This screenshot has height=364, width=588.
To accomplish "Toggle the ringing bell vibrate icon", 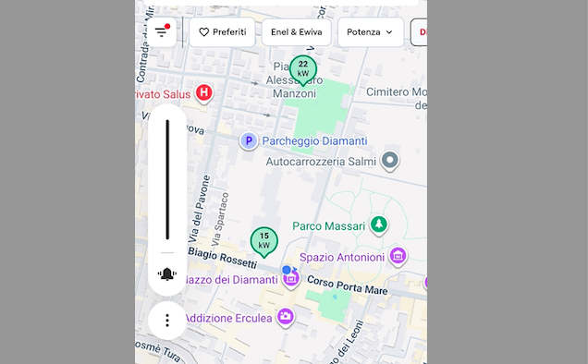I will point(167,274).
